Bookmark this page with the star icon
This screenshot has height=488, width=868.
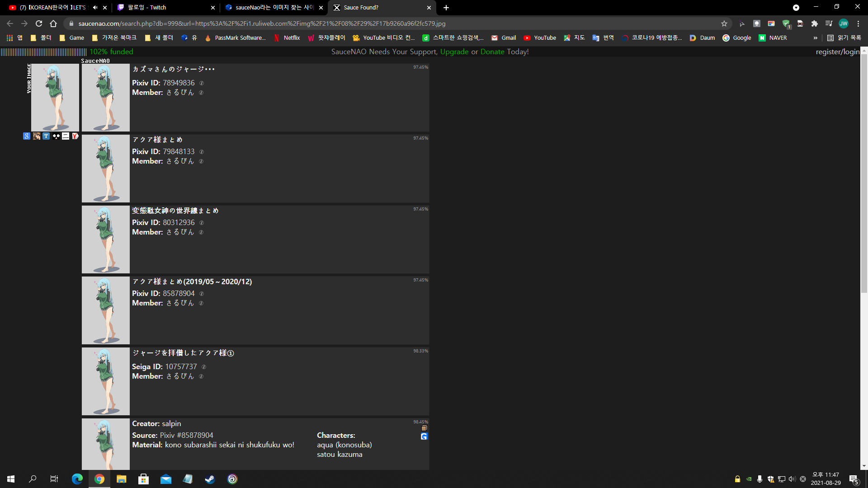pos(724,23)
